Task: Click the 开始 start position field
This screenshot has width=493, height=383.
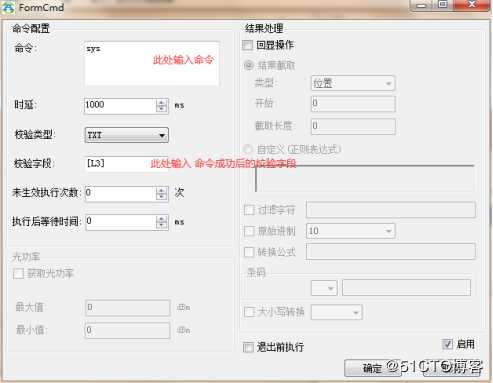Action: pyautogui.click(x=353, y=104)
